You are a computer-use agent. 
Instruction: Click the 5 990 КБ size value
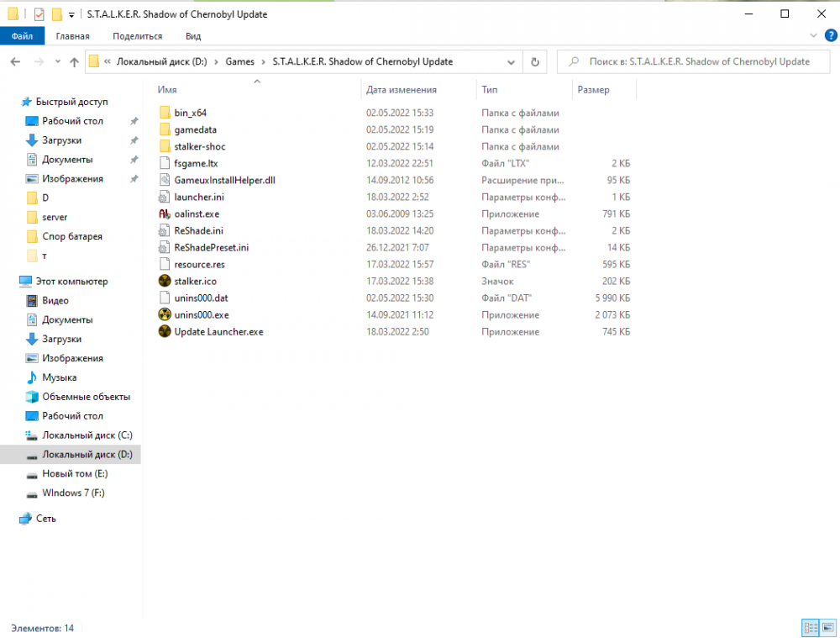[x=612, y=298]
